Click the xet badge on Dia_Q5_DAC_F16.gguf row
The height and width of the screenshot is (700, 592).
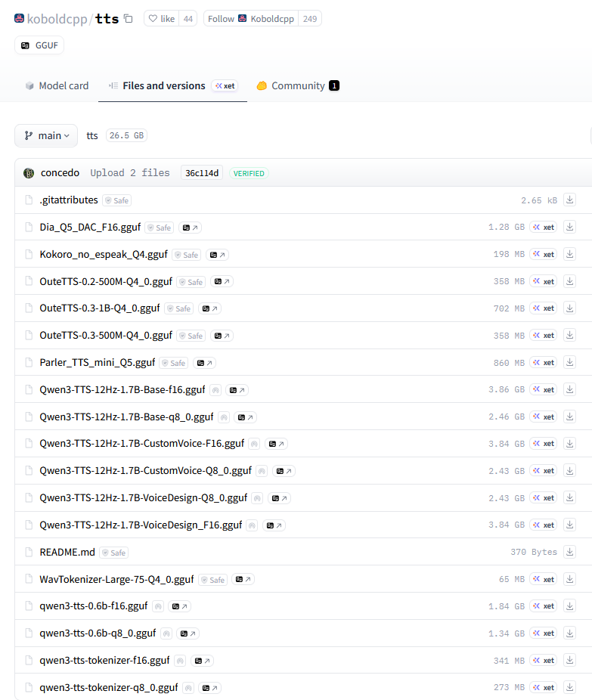pos(544,228)
